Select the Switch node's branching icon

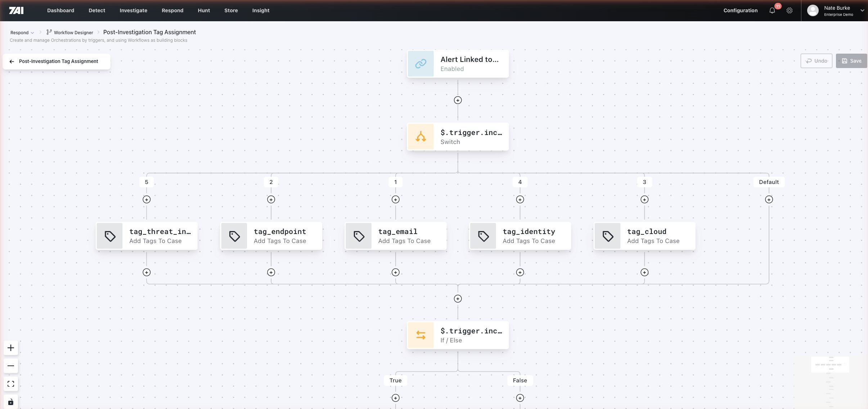point(420,136)
